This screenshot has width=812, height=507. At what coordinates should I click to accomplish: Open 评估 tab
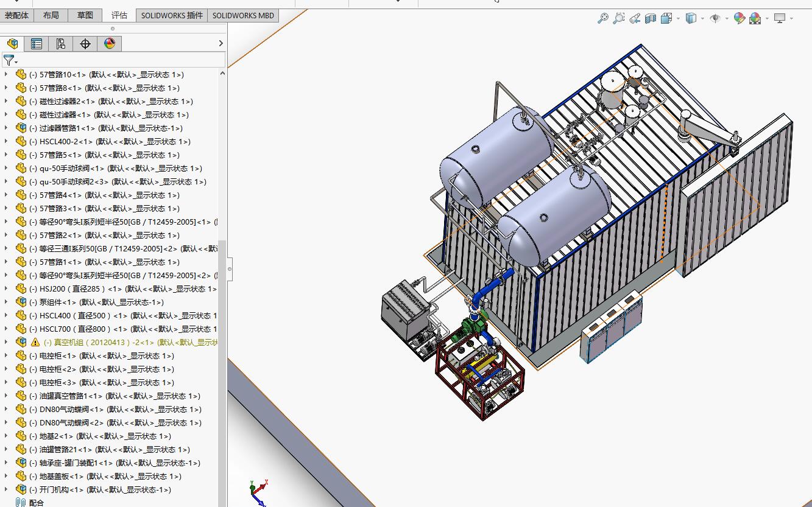119,15
